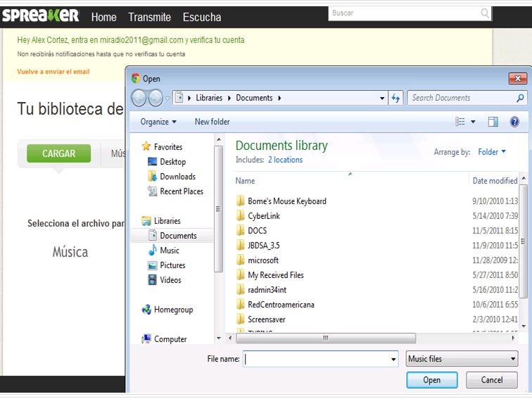
Task: Click the Open button
Action: click(432, 380)
